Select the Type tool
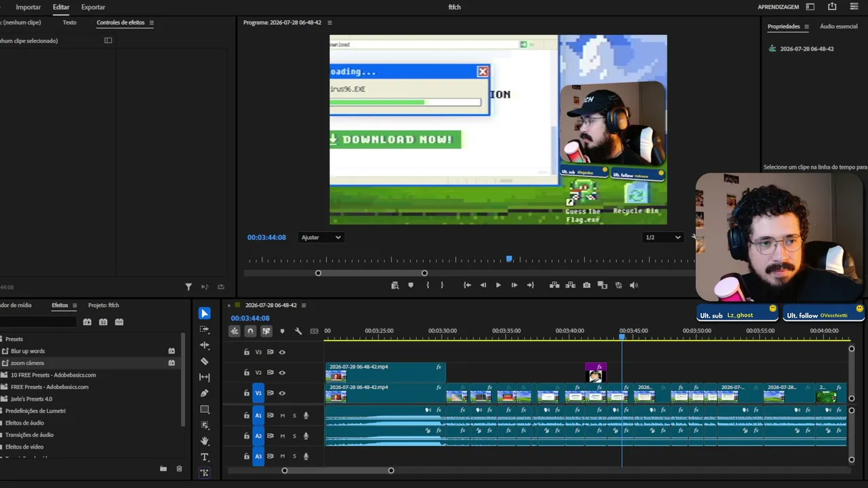Viewport: 868px width, 488px height. tap(204, 457)
